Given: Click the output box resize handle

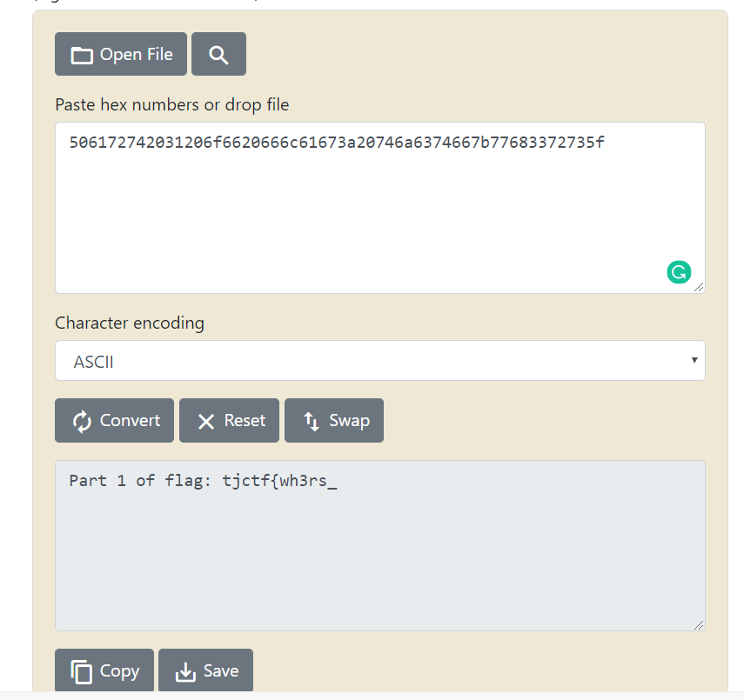Looking at the screenshot, I should pos(700,625).
